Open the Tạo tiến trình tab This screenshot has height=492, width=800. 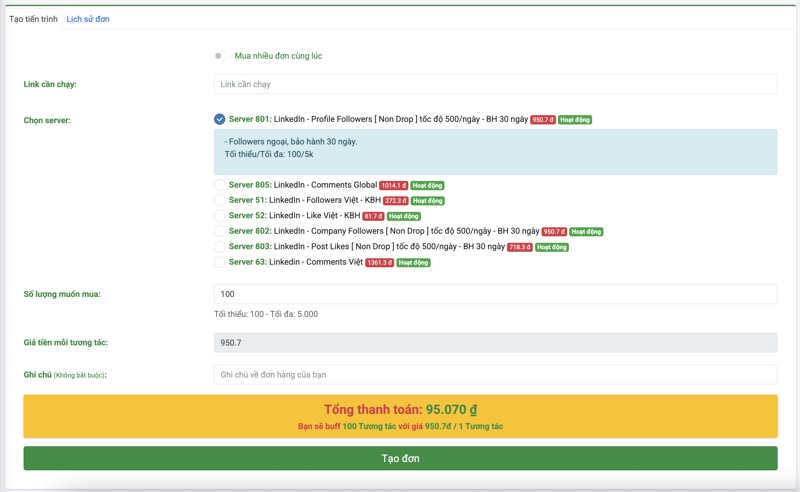[x=33, y=19]
